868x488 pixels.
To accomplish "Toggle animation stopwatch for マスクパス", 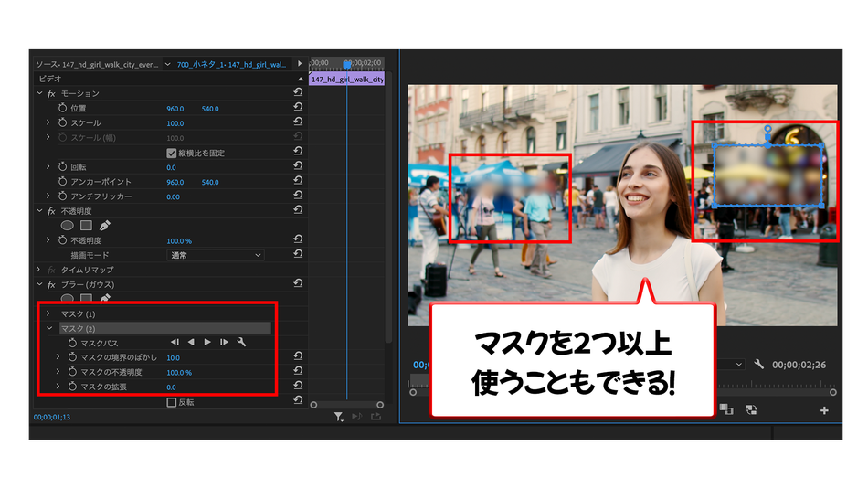I will pyautogui.click(x=72, y=343).
